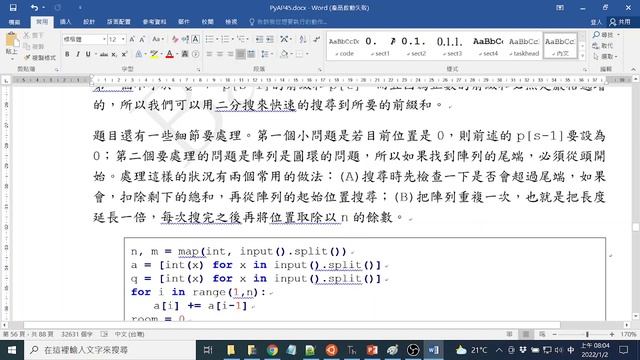Activate the Format Painter
Viewport: 640px width, 360px height.
39,58
